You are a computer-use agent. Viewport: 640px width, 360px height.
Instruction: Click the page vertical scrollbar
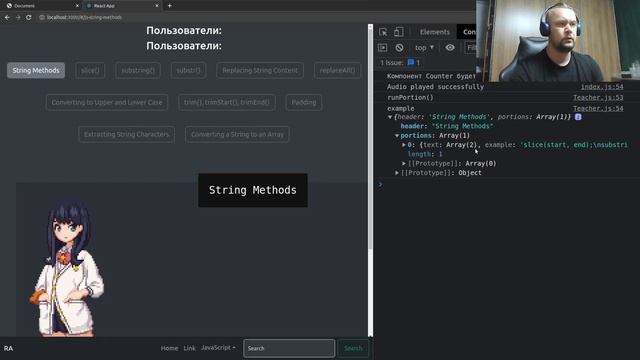pyautogui.click(x=370, y=139)
